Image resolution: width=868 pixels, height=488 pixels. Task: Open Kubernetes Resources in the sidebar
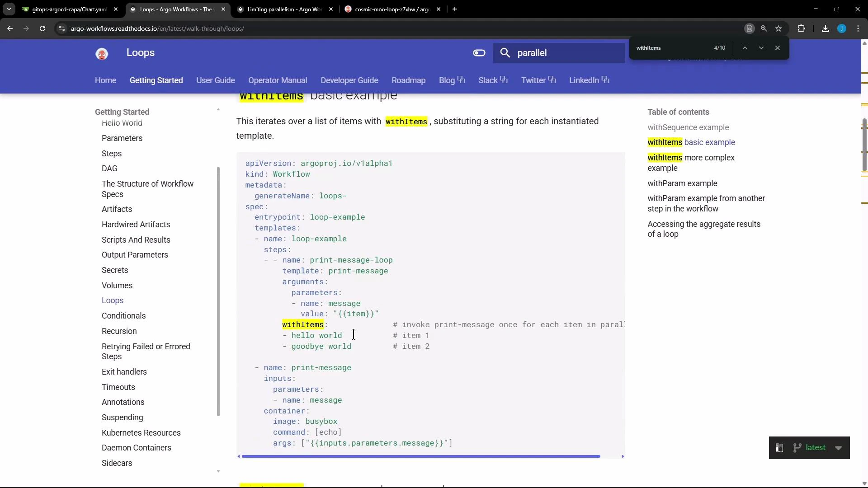click(141, 433)
